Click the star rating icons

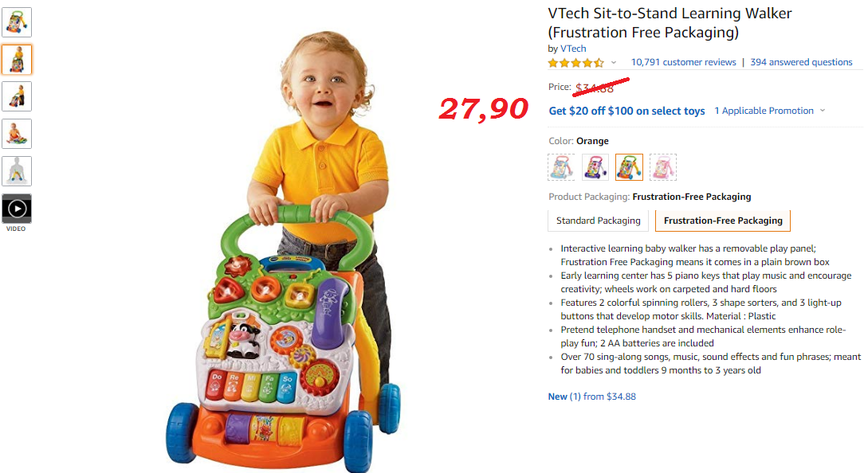[x=575, y=63]
